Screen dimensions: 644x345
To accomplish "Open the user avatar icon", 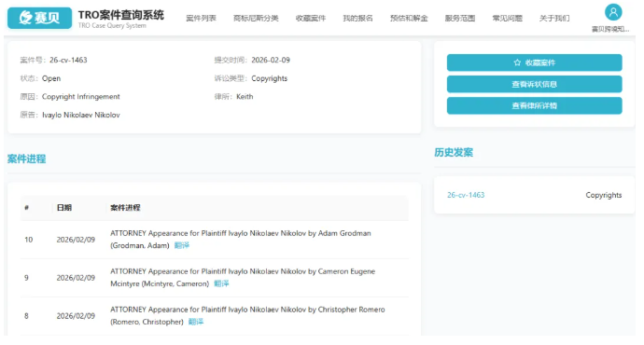I will (613, 12).
